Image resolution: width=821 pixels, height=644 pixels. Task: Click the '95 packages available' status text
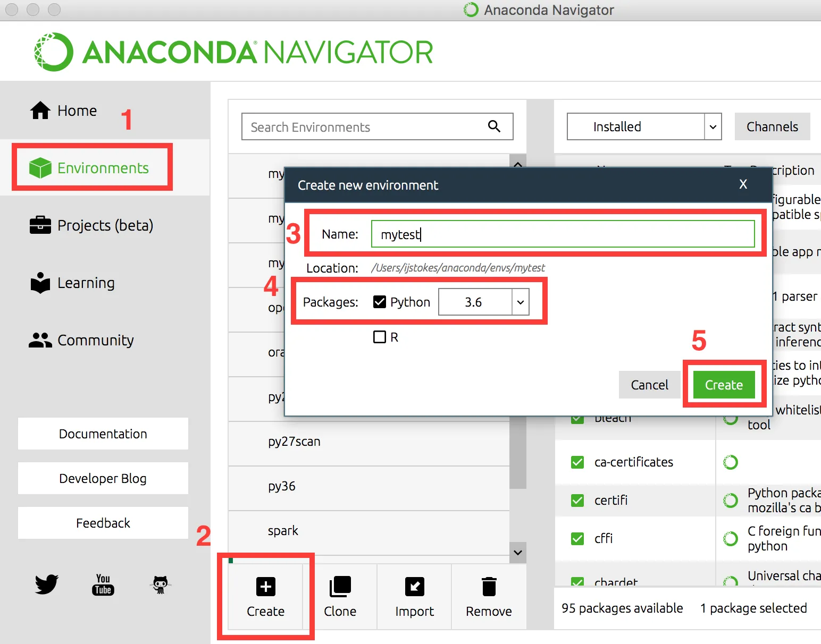click(x=622, y=608)
